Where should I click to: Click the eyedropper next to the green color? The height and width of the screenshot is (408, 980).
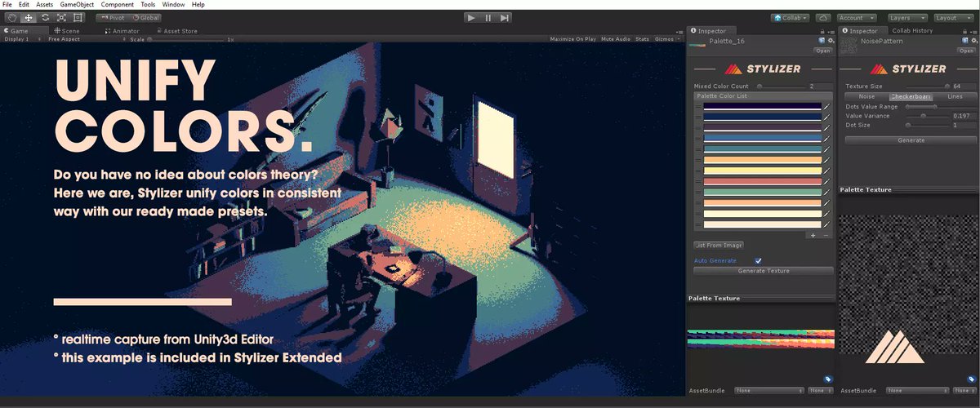click(x=826, y=192)
